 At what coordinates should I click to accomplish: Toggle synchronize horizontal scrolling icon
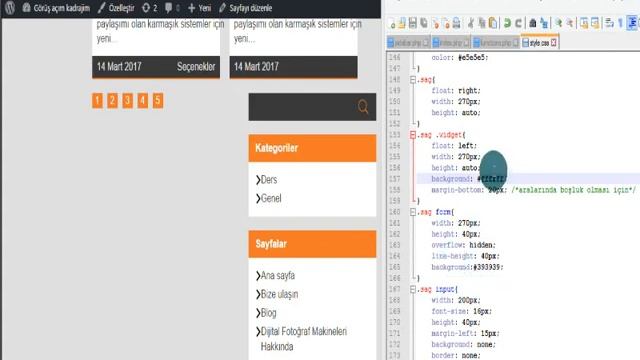pos(595,23)
